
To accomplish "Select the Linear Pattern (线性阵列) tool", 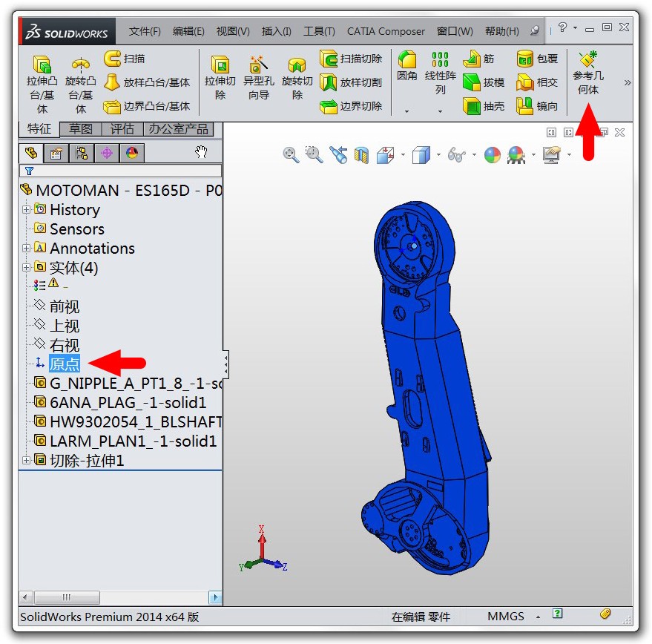I will [441, 73].
